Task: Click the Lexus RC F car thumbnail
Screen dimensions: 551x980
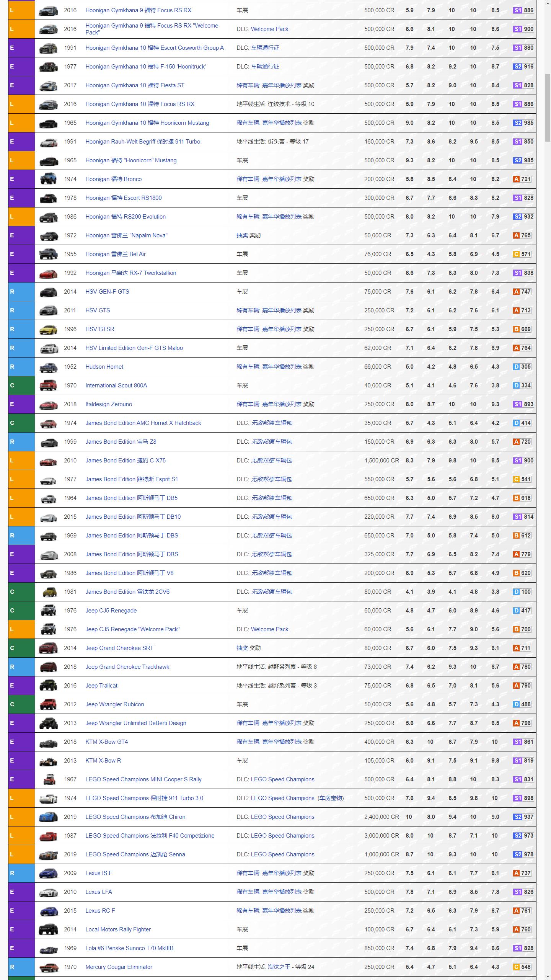Action: (49, 911)
